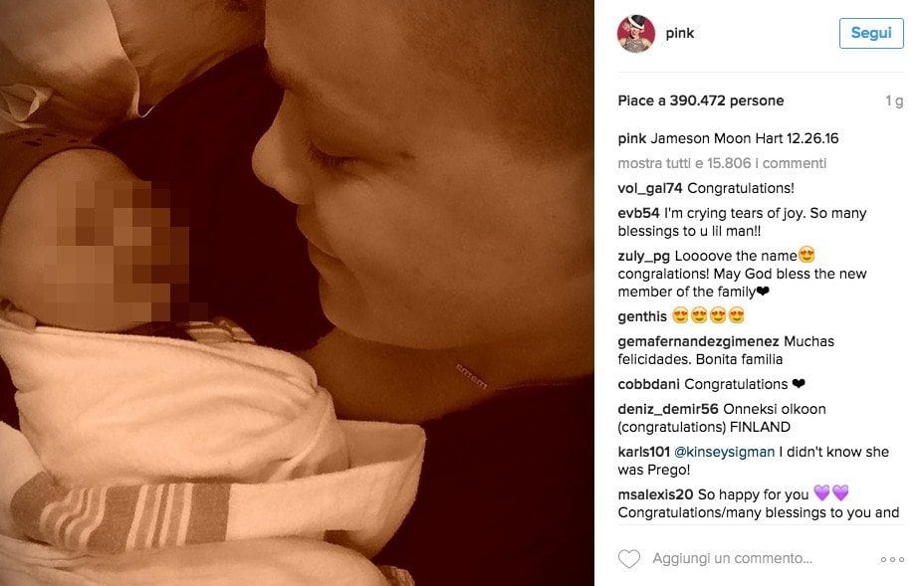The height and width of the screenshot is (586, 924).
Task: Click the heart like icon
Action: click(628, 558)
